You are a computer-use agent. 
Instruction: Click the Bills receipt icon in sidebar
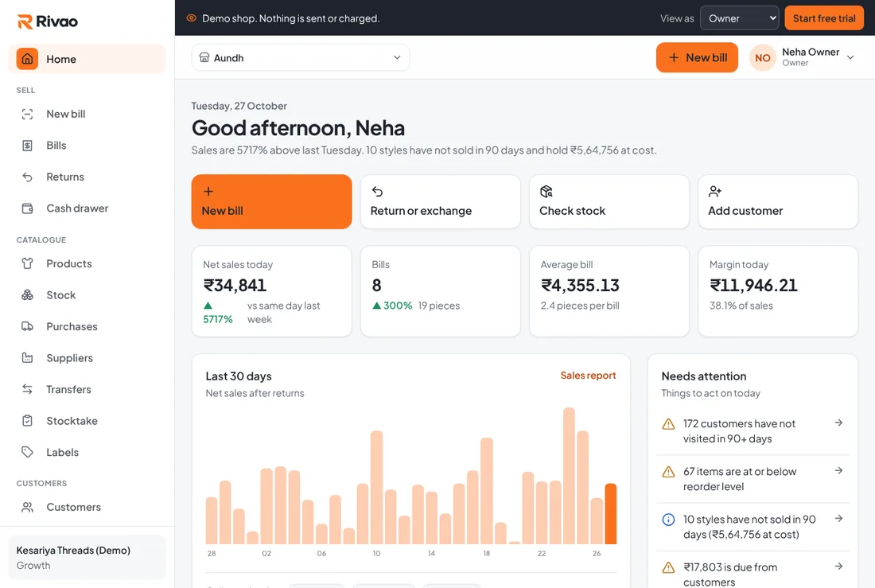click(x=27, y=145)
